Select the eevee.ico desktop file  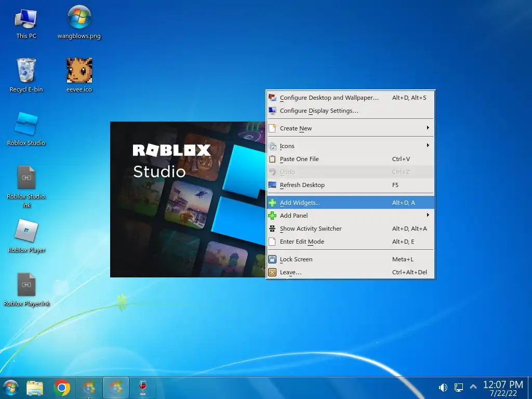79,75
